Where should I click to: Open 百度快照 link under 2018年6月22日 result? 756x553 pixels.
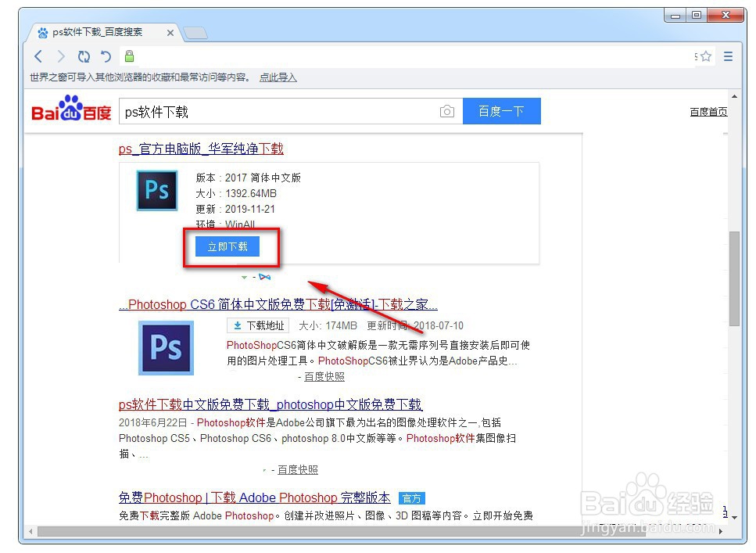click(298, 469)
